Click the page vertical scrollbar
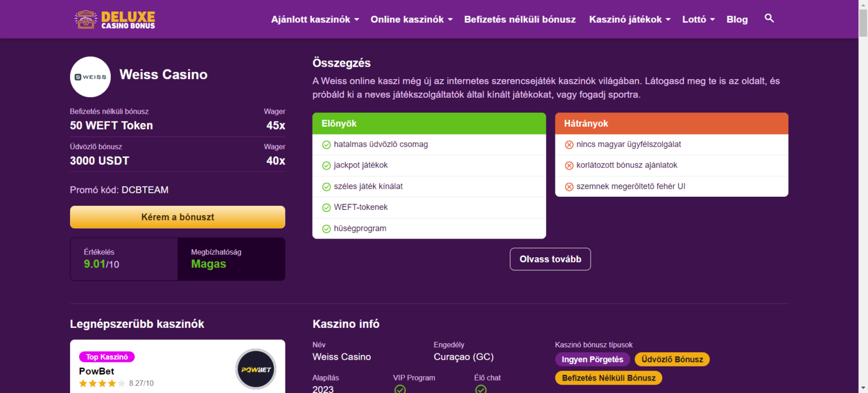 [863, 170]
